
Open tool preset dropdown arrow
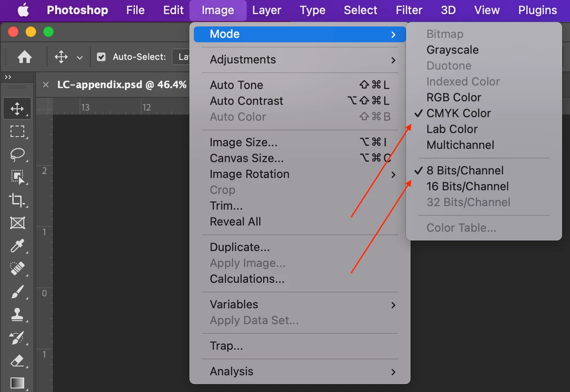pyautogui.click(x=80, y=57)
